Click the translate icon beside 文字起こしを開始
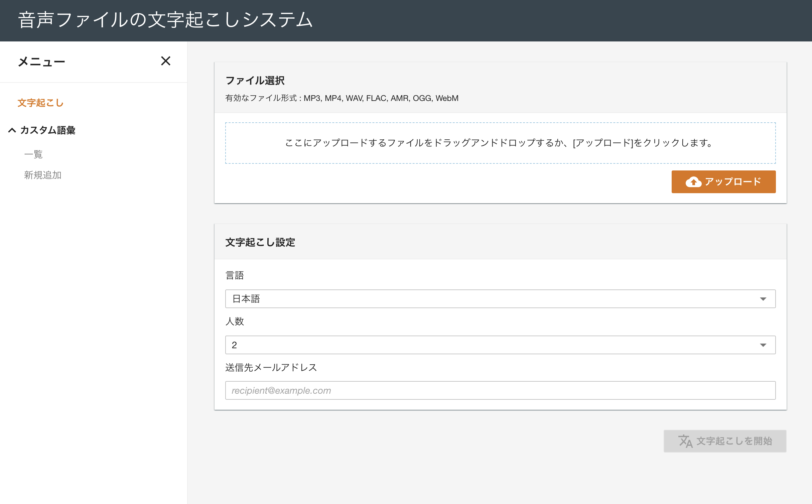Screen dimensions: 812x504 click(x=685, y=441)
